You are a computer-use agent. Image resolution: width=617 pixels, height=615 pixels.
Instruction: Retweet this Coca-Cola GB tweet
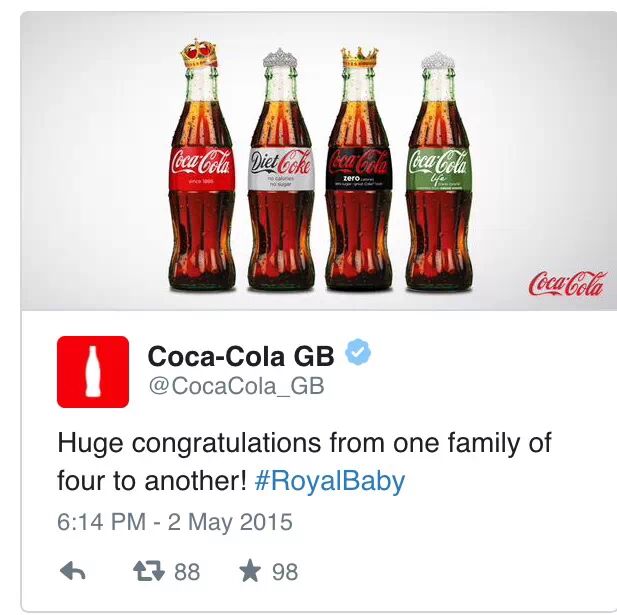click(x=148, y=571)
